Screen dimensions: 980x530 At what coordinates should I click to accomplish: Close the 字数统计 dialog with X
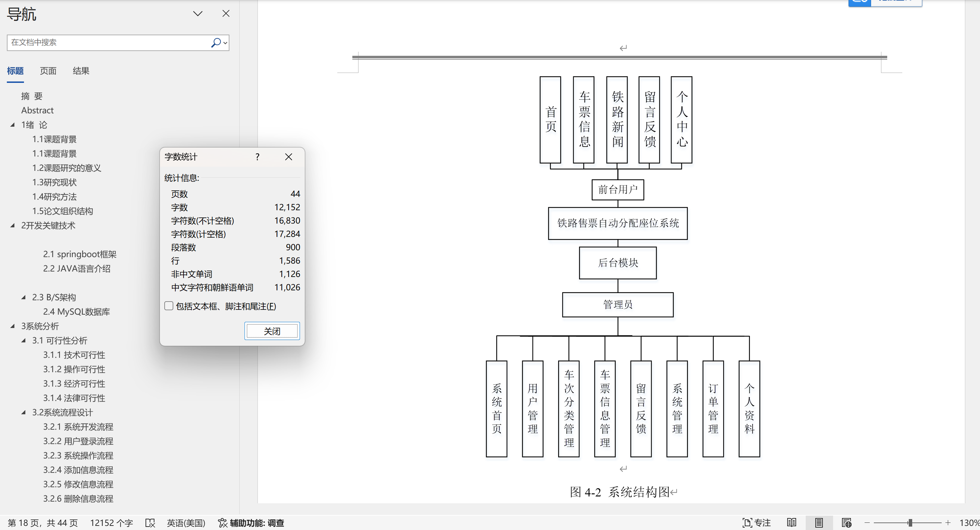coord(289,157)
